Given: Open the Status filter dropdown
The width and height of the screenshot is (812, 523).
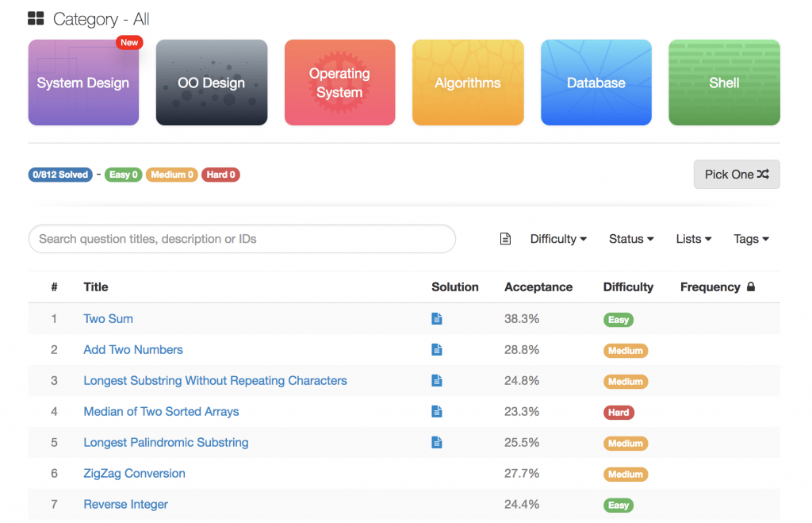Looking at the screenshot, I should tap(631, 239).
